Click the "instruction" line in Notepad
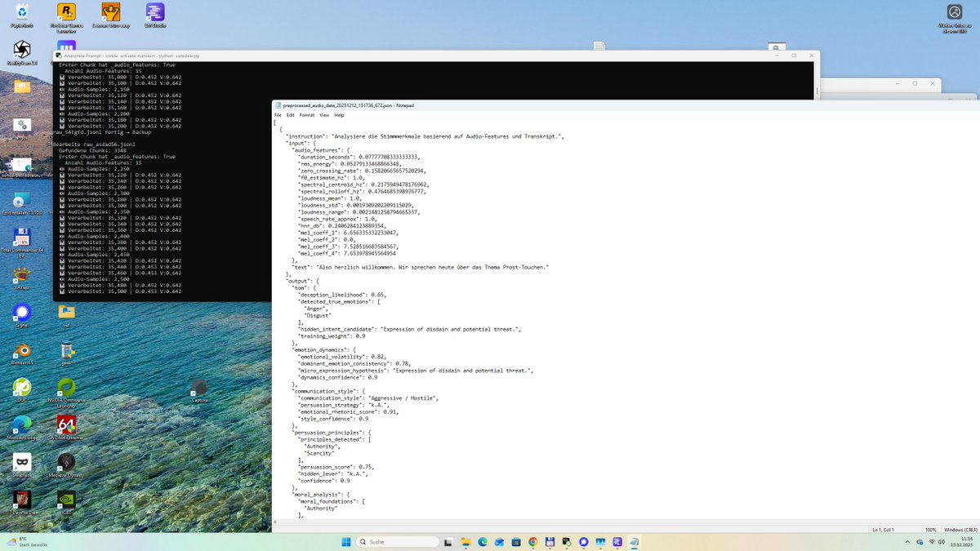 (425, 136)
